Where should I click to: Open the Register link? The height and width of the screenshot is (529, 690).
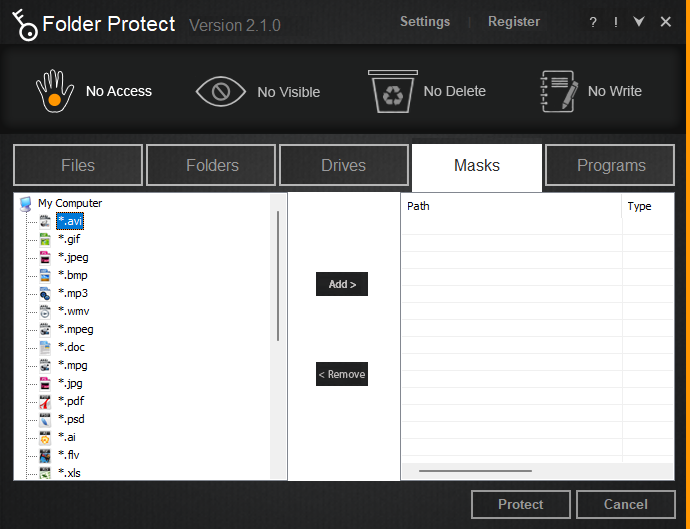pyautogui.click(x=514, y=22)
